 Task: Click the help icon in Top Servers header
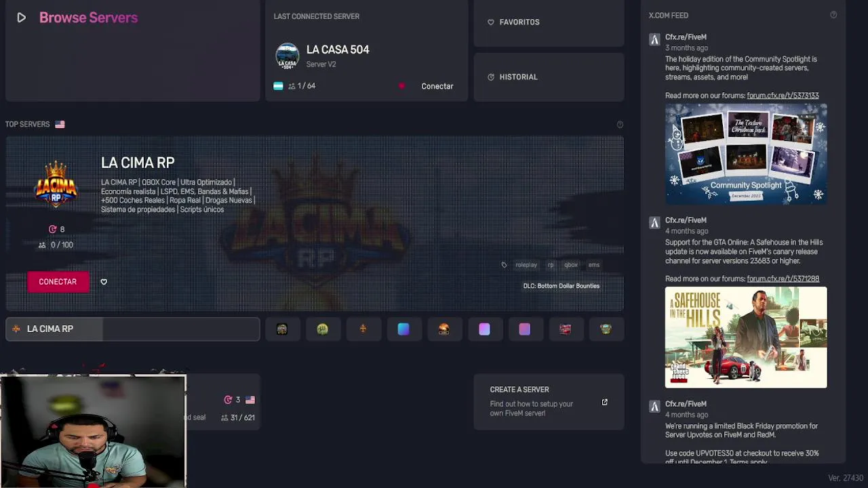click(620, 125)
